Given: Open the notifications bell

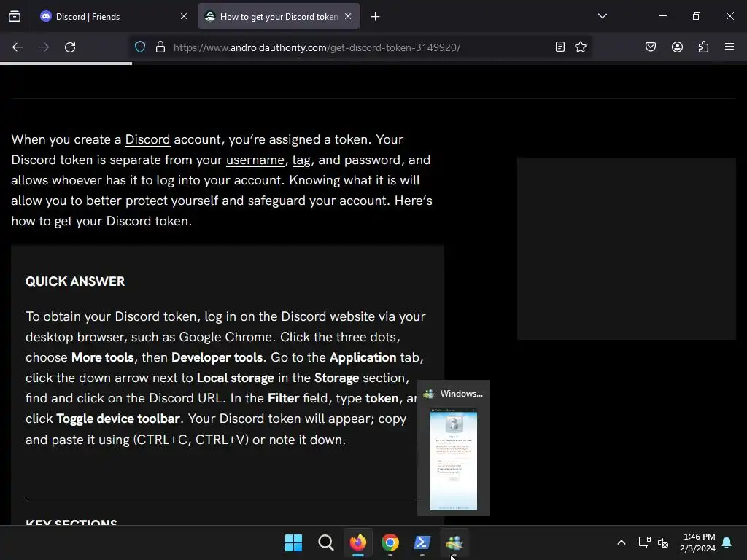Looking at the screenshot, I should pyautogui.click(x=727, y=542).
